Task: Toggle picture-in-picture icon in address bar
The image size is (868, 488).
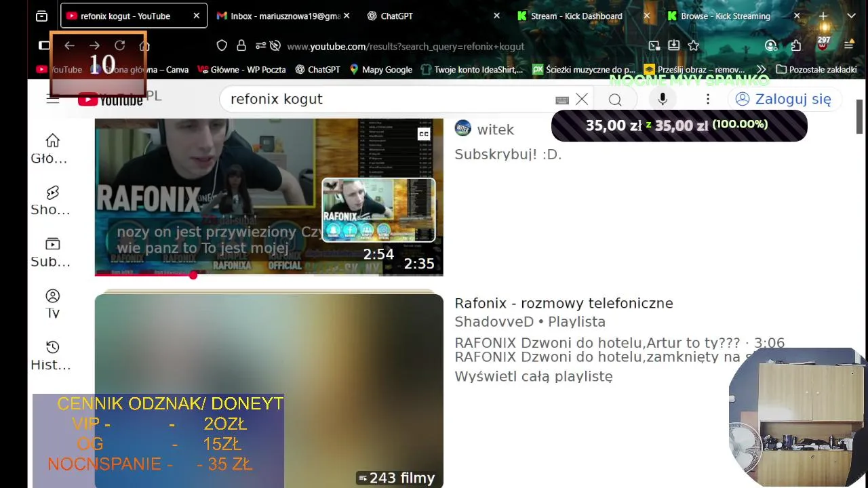Action: coord(654,45)
